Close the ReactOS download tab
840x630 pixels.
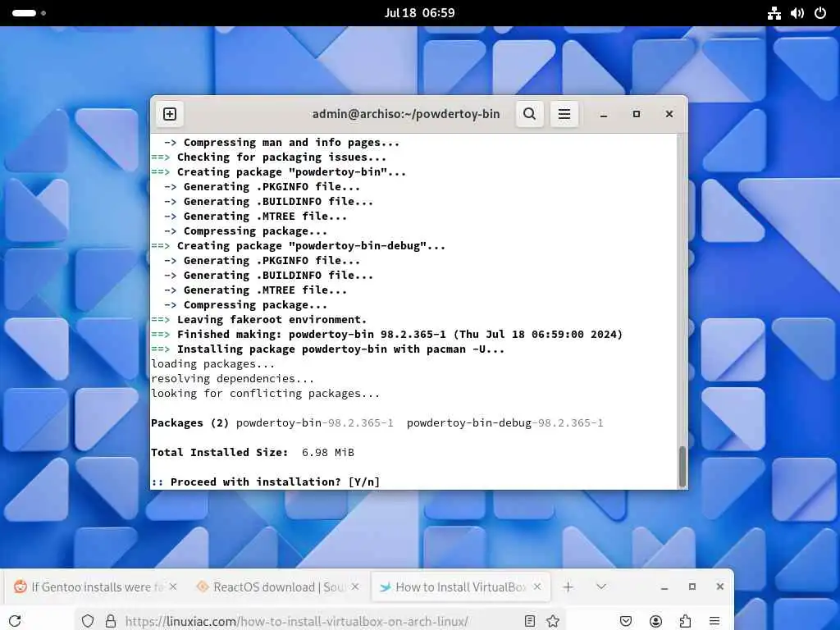355,587
